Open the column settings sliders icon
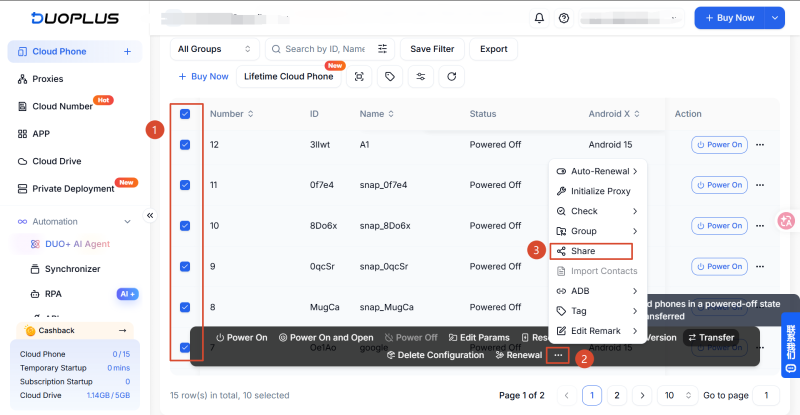Image resolution: width=800 pixels, height=415 pixels. click(x=420, y=77)
